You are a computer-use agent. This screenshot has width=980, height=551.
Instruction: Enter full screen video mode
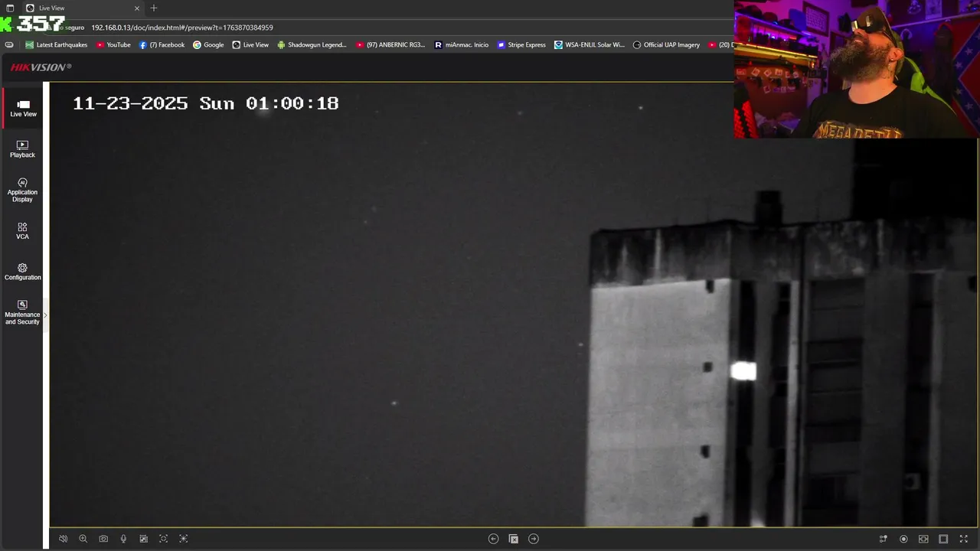[963, 539]
